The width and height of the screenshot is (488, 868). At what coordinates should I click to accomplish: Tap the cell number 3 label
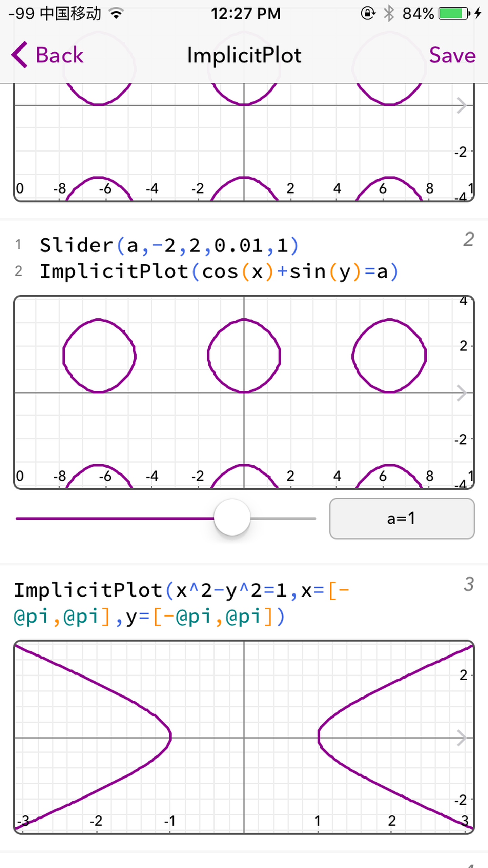469,584
